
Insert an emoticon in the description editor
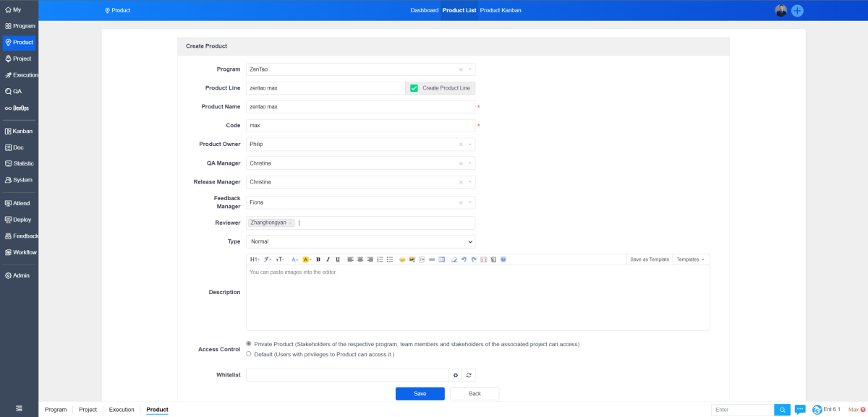click(x=402, y=259)
